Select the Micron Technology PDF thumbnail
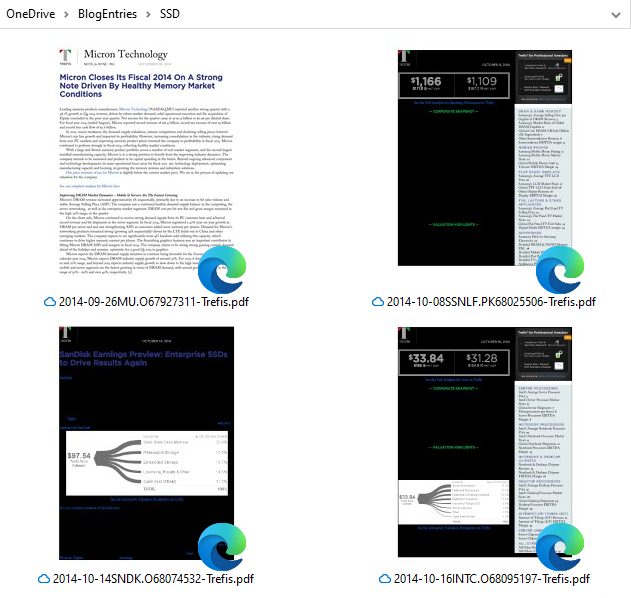 pyautogui.click(x=146, y=162)
